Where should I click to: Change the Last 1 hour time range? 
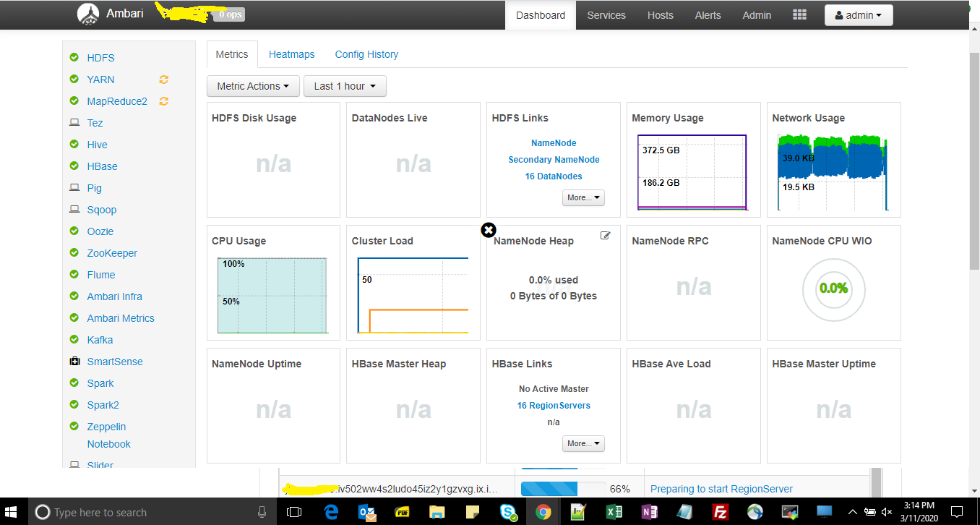coord(345,85)
